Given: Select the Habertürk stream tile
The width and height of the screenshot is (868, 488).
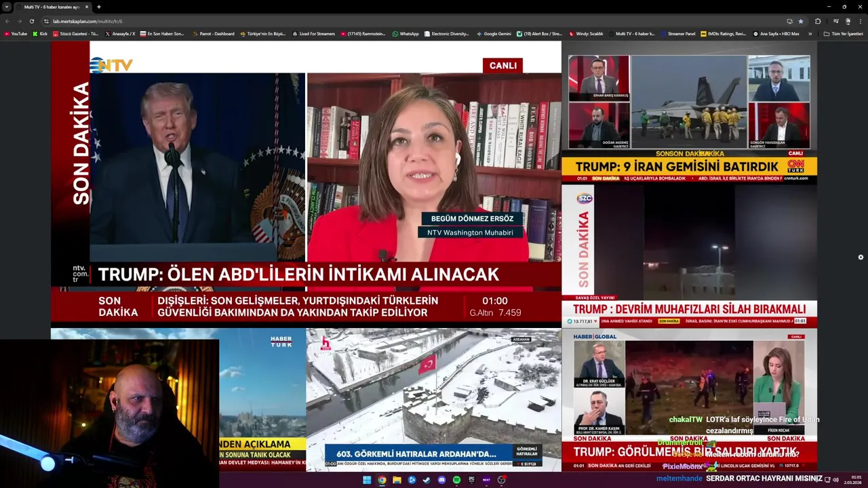Looking at the screenshot, I should [262, 399].
